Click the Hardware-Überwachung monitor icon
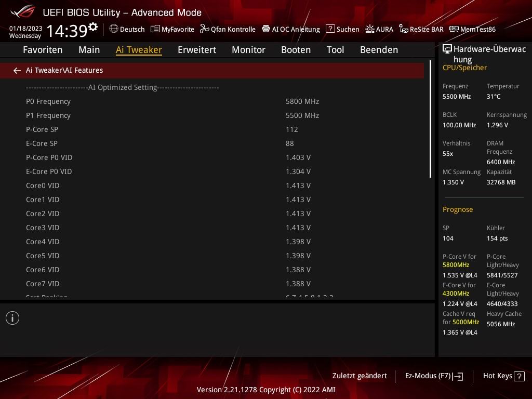This screenshot has width=532, height=399. (447, 49)
